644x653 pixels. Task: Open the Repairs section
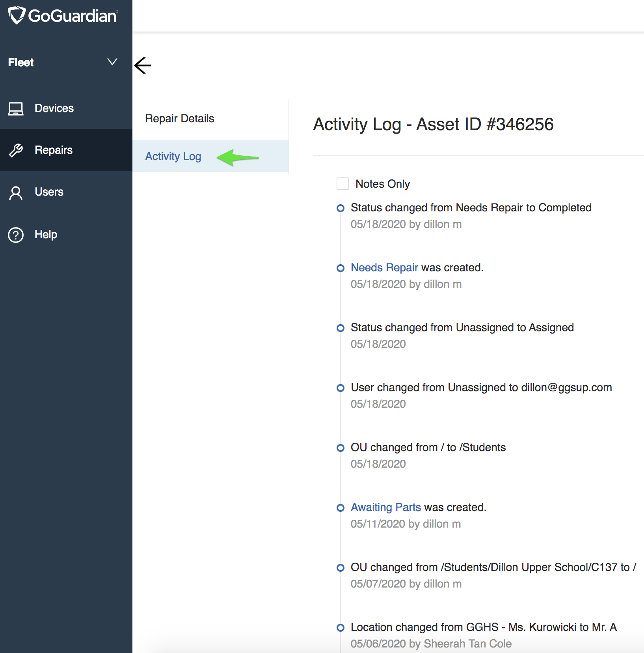coord(66,150)
